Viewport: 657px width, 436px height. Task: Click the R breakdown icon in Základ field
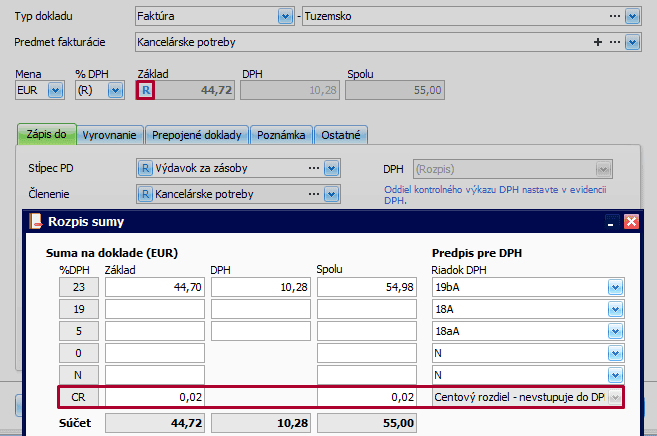146,90
